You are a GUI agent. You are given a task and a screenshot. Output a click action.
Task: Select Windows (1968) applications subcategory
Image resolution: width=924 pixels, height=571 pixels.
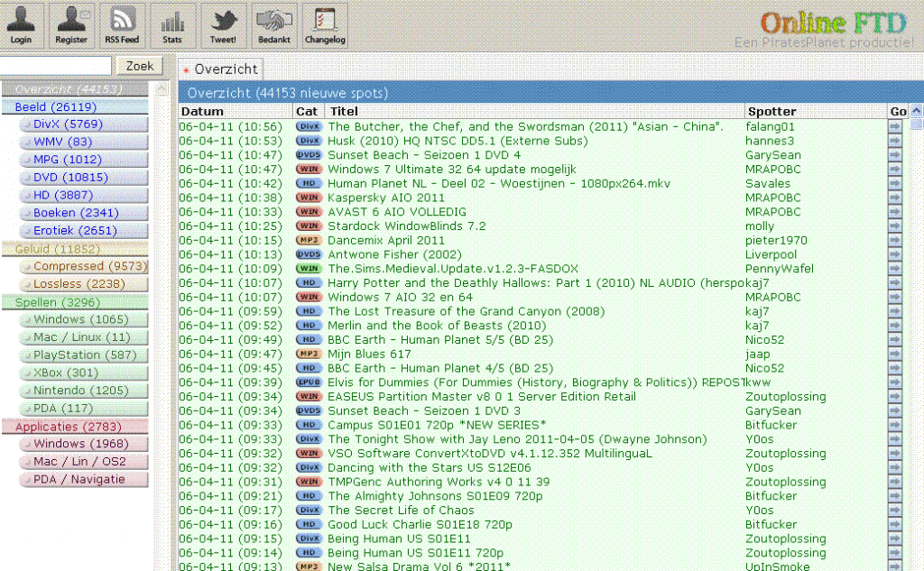(83, 444)
